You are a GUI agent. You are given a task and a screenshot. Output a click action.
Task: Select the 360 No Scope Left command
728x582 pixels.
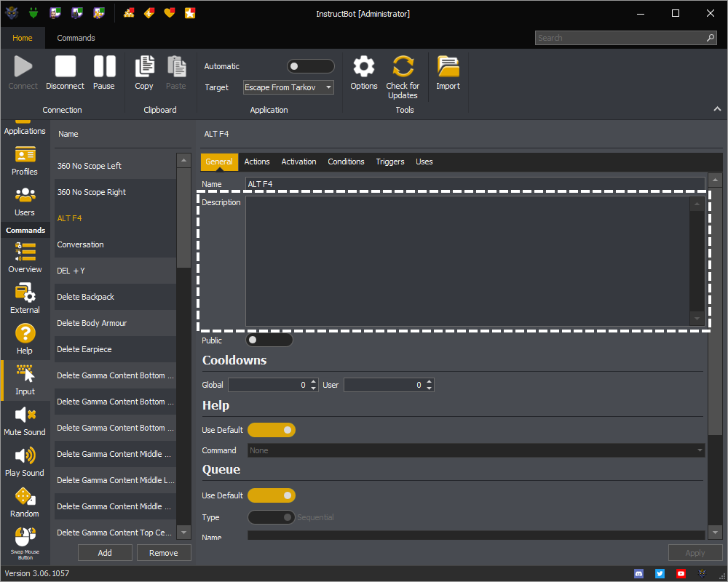115,166
